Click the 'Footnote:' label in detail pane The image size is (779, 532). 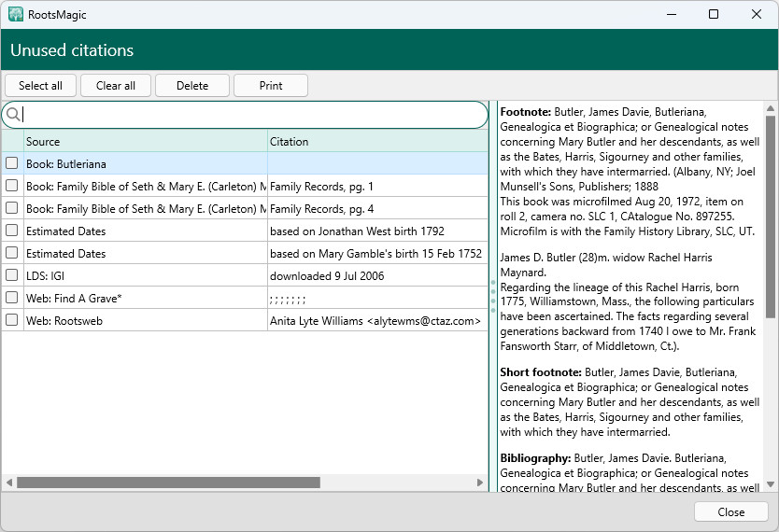pos(526,112)
